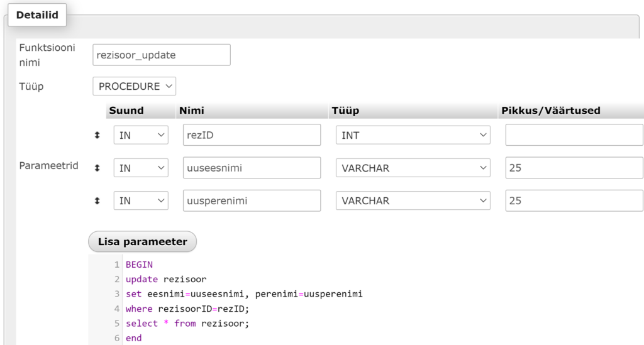Click the length field for uuseesnimi
Viewport: 644px width, 345px height.
click(574, 168)
